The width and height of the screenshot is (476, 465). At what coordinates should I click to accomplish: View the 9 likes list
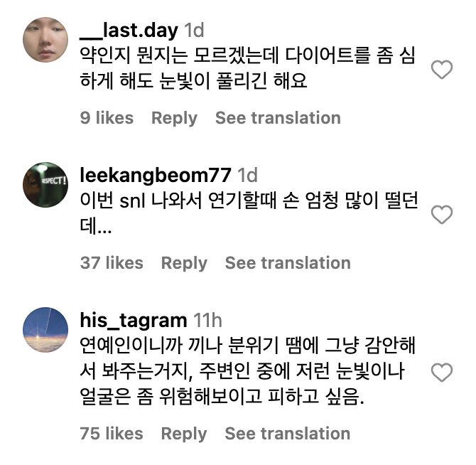107,118
